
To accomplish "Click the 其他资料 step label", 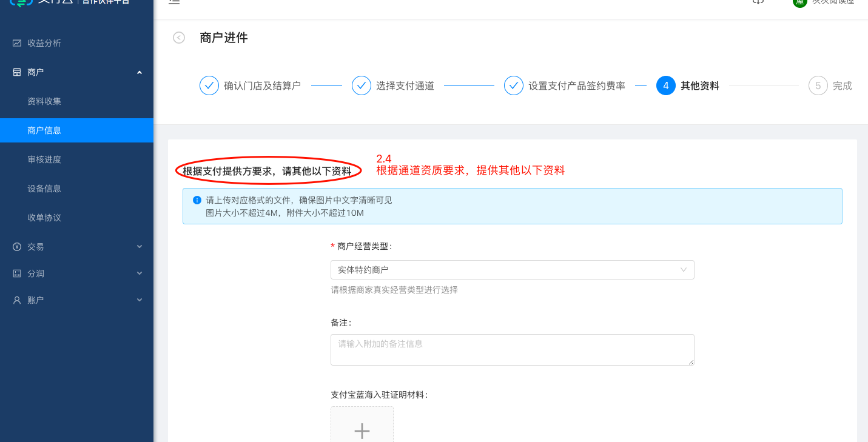I will point(700,86).
